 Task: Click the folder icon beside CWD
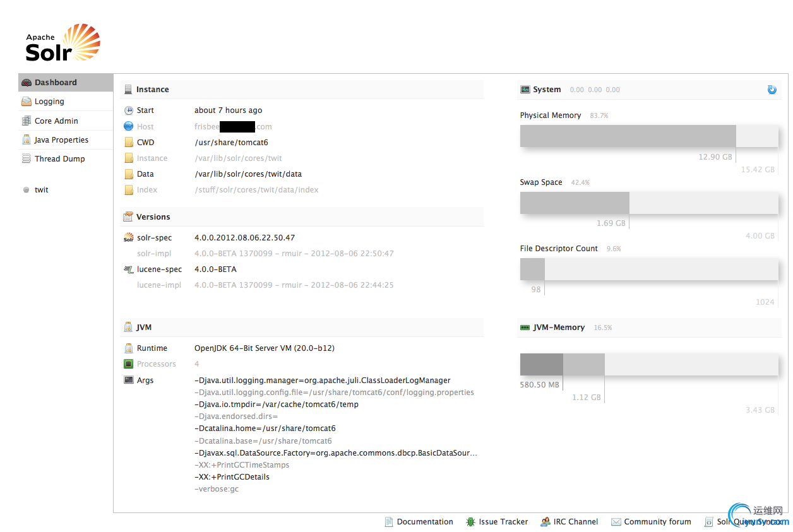(x=129, y=143)
